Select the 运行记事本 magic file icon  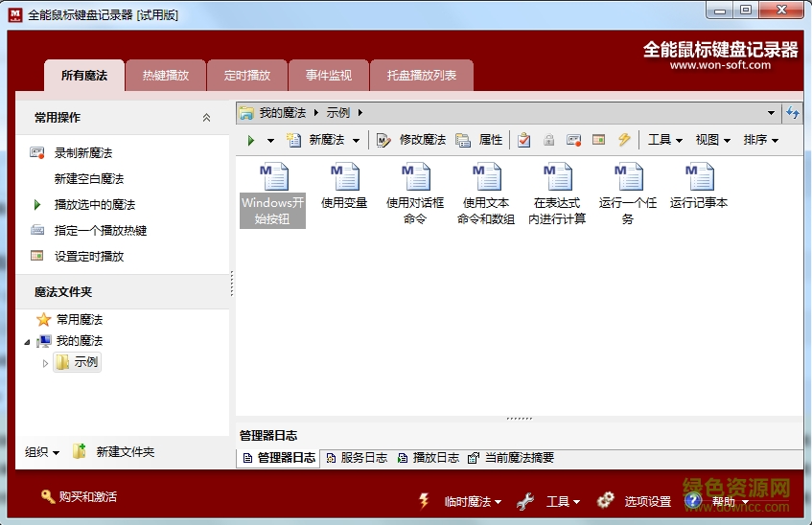tap(699, 177)
